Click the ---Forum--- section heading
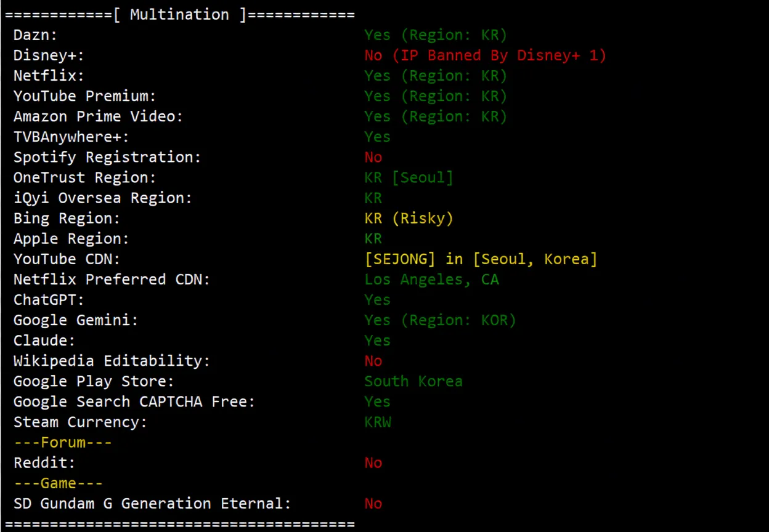This screenshot has width=769, height=532. click(62, 442)
